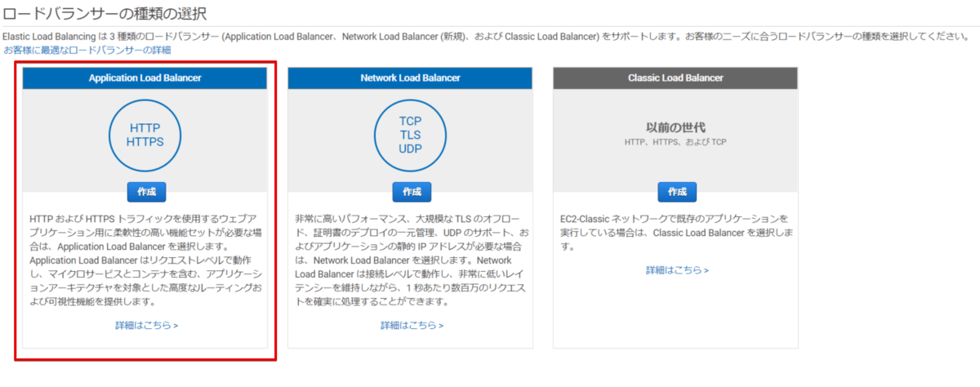Click 作成 under Application Load Balancer

(146, 192)
